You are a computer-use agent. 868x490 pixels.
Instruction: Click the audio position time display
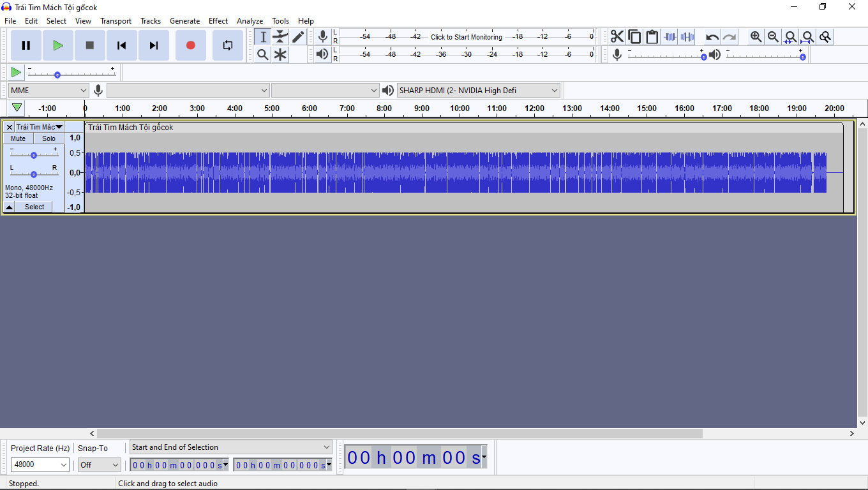pos(415,457)
